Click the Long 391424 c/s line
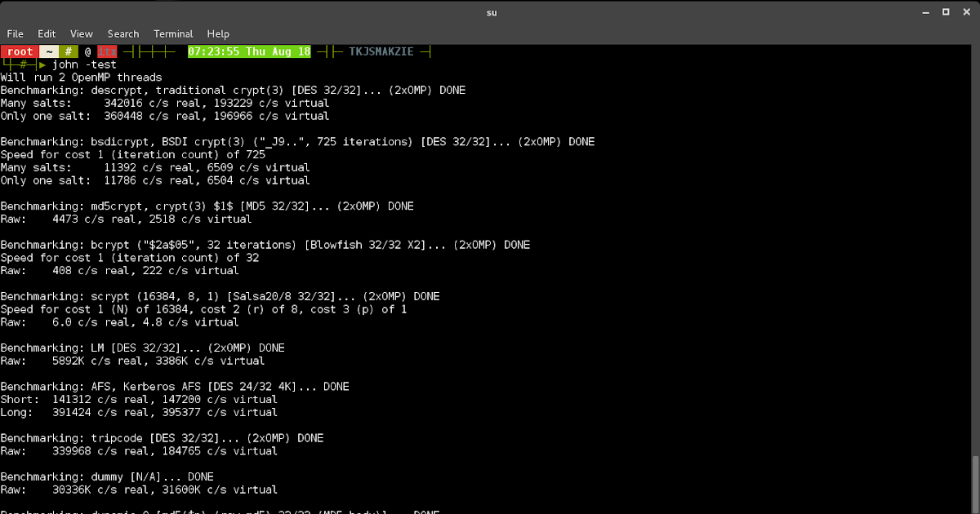Viewport: 980px width, 514px height. click(139, 412)
